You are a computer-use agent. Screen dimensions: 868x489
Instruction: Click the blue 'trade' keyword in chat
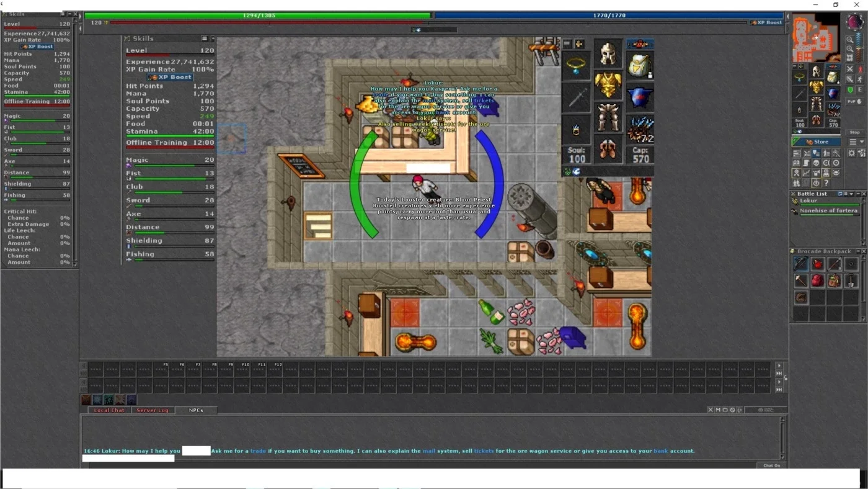[258, 451]
